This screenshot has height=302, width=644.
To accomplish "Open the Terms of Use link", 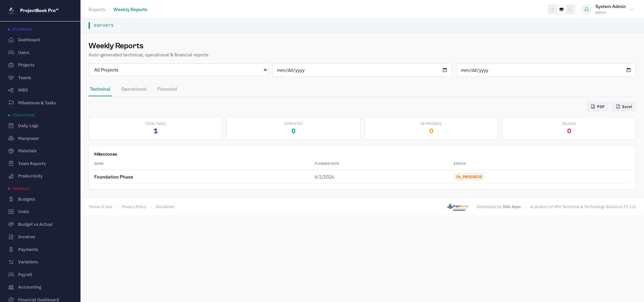I will (100, 207).
